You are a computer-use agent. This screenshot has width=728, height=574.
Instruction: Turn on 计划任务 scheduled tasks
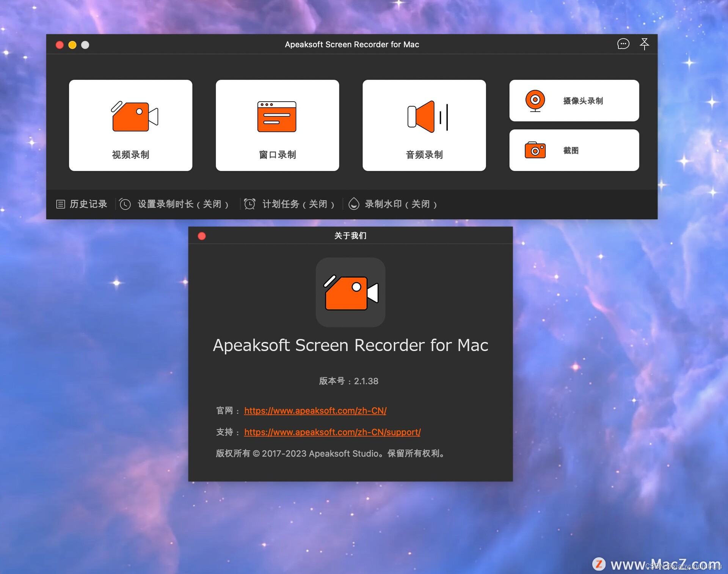click(298, 204)
